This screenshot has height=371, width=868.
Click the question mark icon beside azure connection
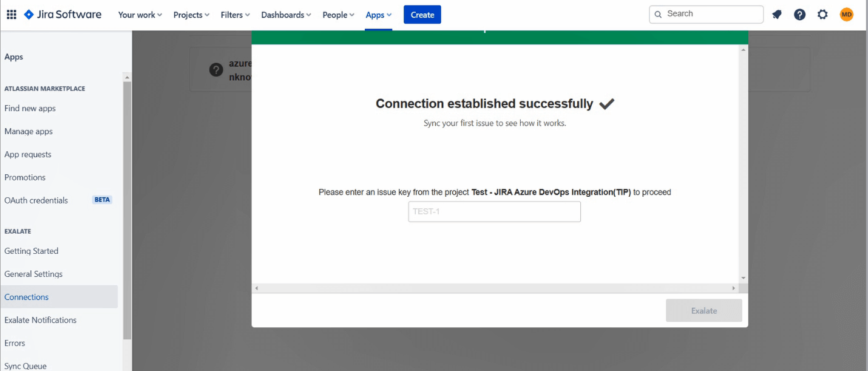coord(216,70)
